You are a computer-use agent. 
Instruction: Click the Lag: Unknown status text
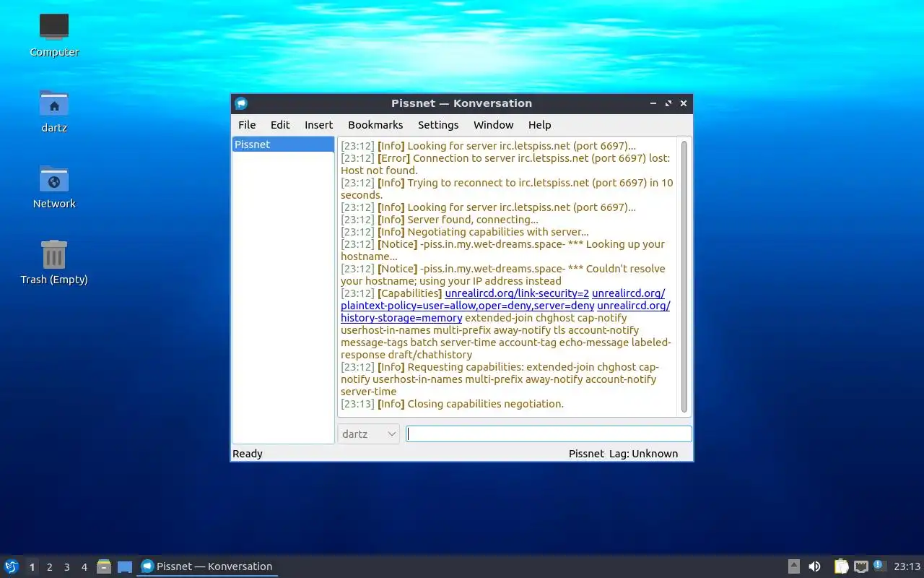coord(643,454)
